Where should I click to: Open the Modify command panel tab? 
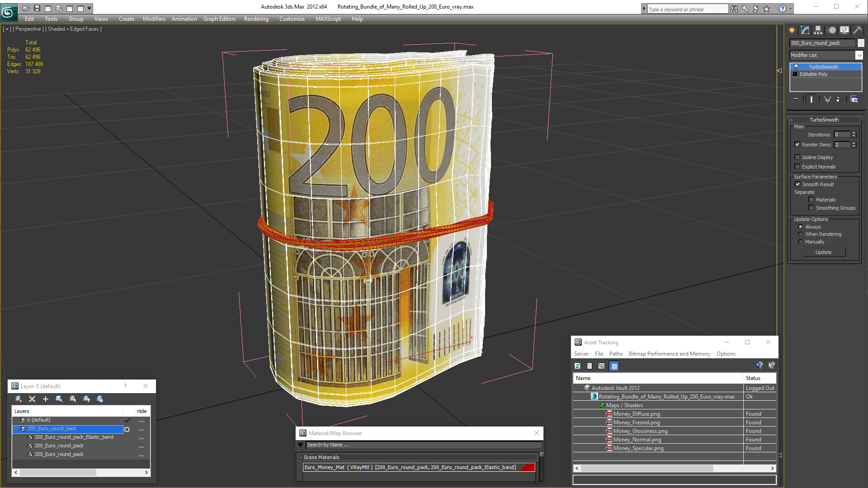pos(805,30)
